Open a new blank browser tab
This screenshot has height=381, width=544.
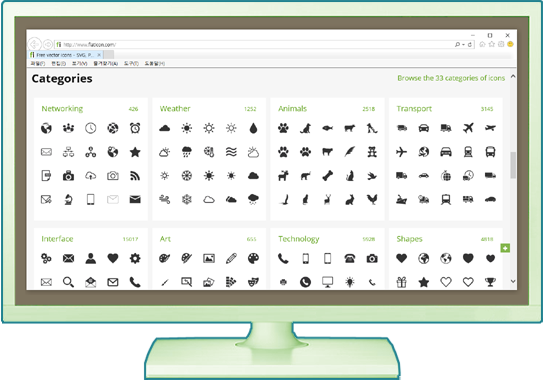[109, 55]
